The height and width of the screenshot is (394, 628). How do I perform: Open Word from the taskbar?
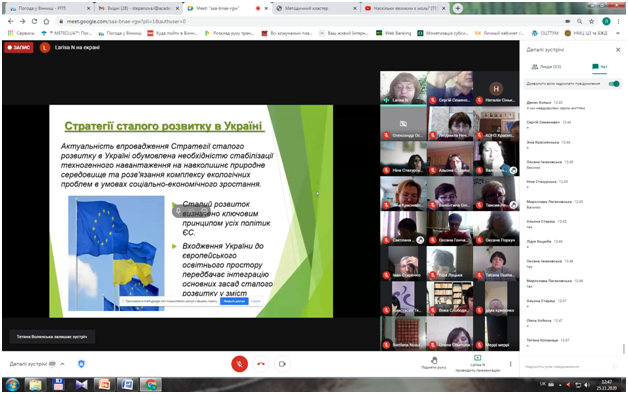127,385
